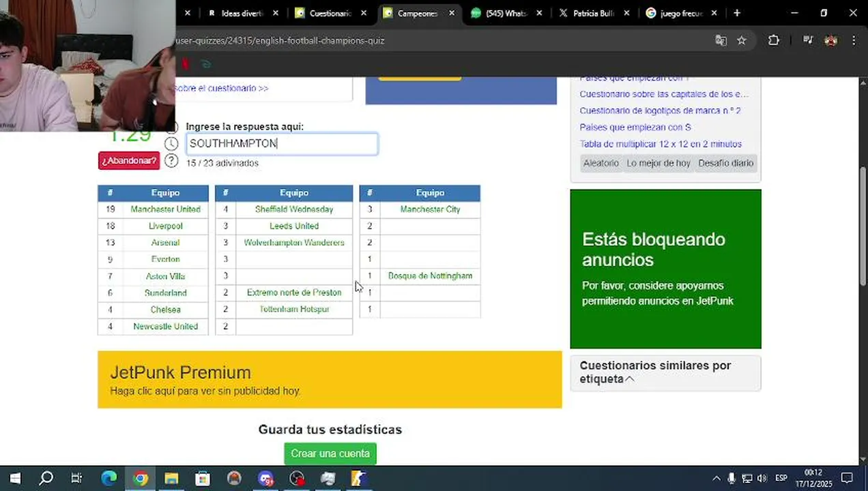868x491 pixels.
Task: Collapse the similar quizzes by tag section
Action: (x=629, y=379)
